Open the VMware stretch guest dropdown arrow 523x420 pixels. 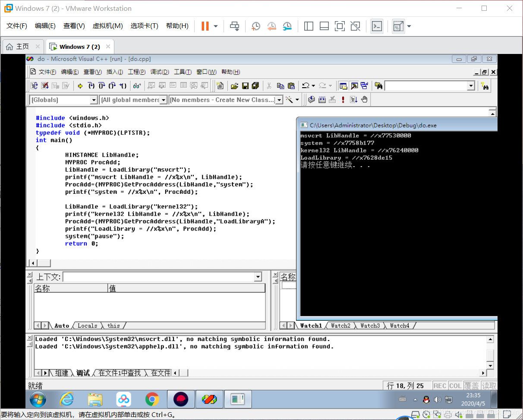(x=409, y=26)
